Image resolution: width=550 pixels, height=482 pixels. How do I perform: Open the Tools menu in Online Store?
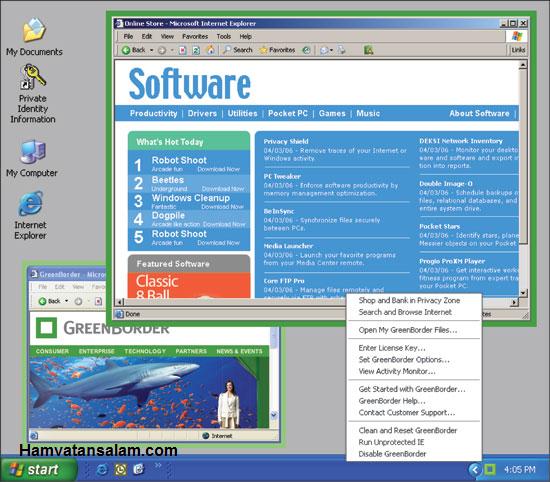point(223,36)
